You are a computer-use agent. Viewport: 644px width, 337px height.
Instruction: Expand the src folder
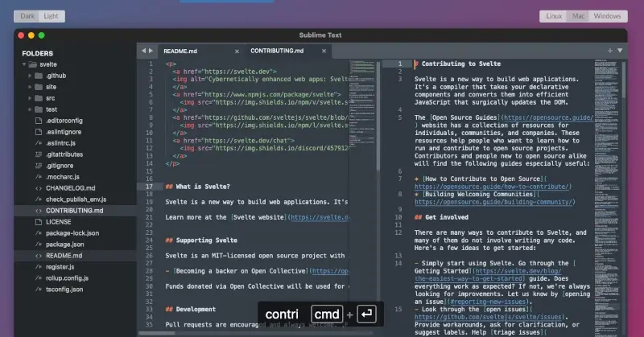pos(29,97)
